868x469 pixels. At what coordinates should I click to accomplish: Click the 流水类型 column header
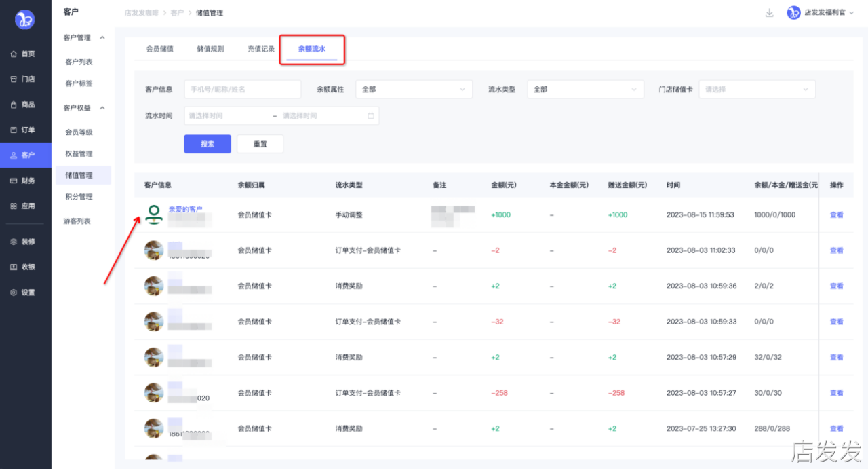point(349,185)
